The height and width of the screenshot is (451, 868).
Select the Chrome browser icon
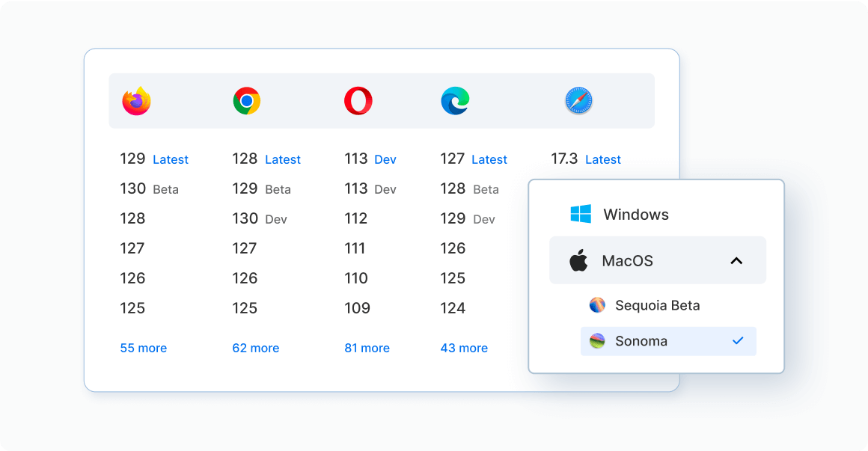tap(246, 100)
